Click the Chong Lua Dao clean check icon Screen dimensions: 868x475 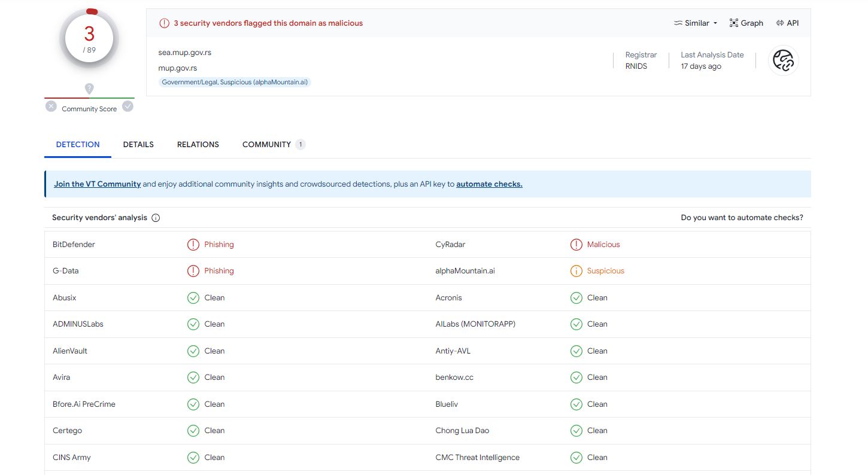[x=576, y=431]
